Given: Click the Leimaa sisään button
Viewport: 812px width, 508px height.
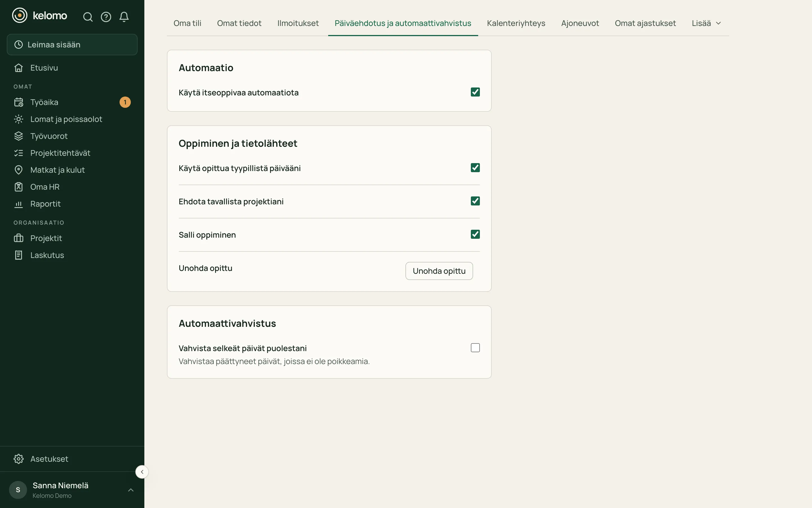Looking at the screenshot, I should click(72, 45).
